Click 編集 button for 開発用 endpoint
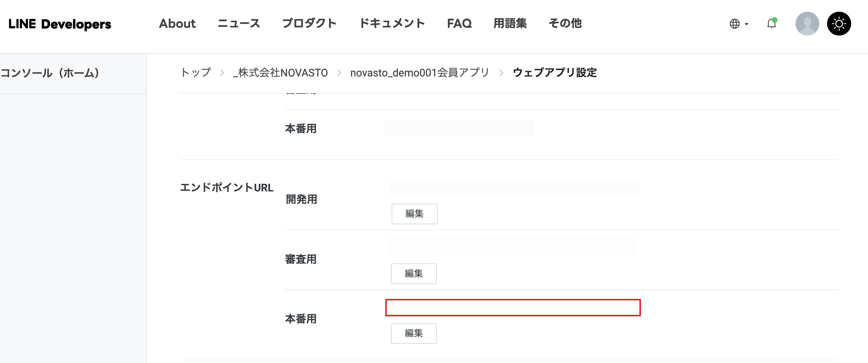The height and width of the screenshot is (363, 868). tap(414, 214)
